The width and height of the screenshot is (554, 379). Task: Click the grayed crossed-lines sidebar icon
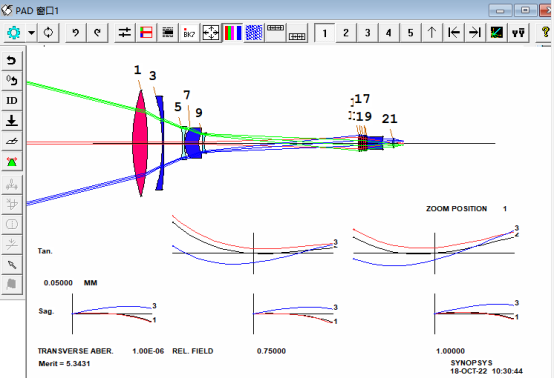click(12, 244)
